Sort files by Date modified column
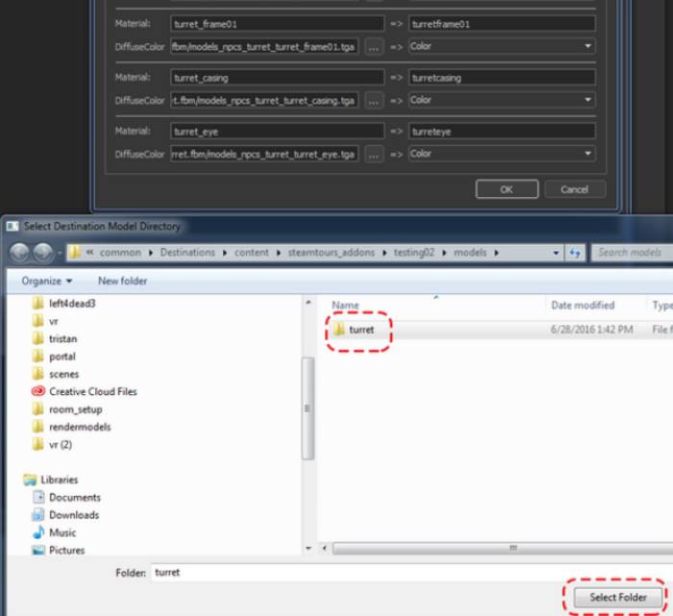 click(583, 306)
